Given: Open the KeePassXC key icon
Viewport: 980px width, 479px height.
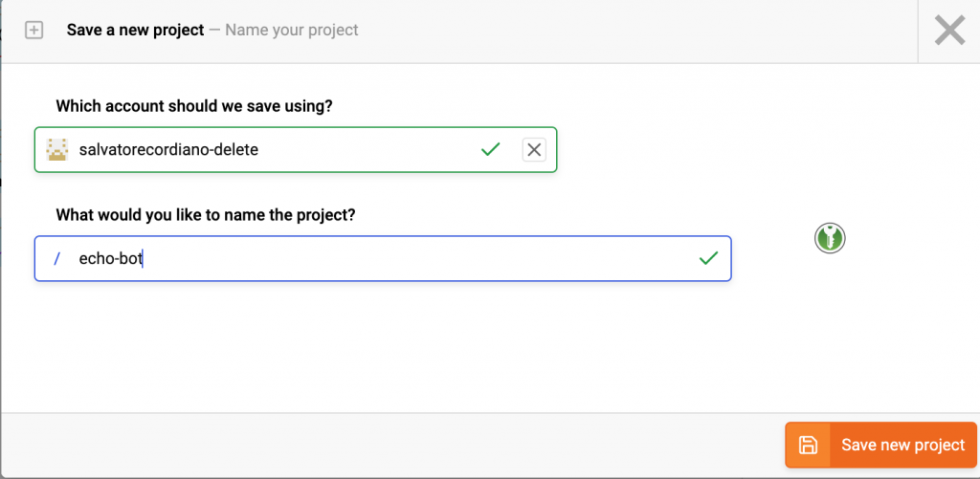Looking at the screenshot, I should pyautogui.click(x=830, y=238).
